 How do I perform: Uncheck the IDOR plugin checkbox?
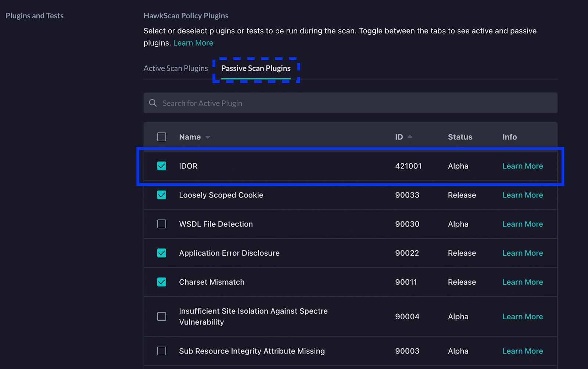pos(162,166)
